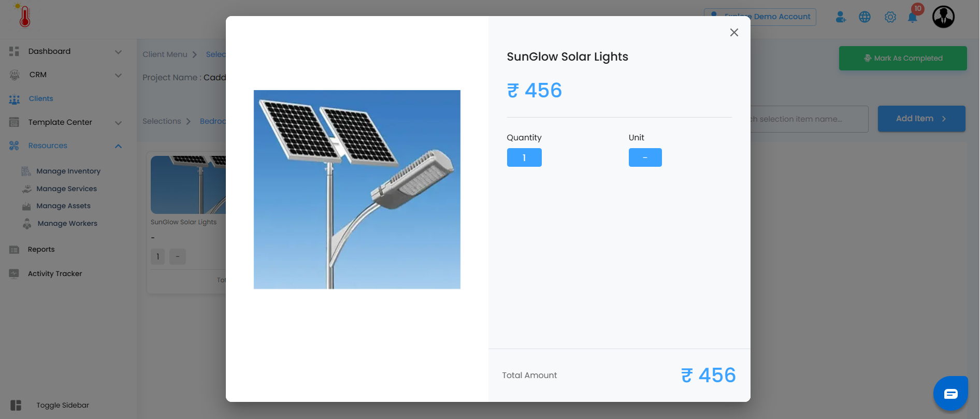Click the settings gear icon

890,17
